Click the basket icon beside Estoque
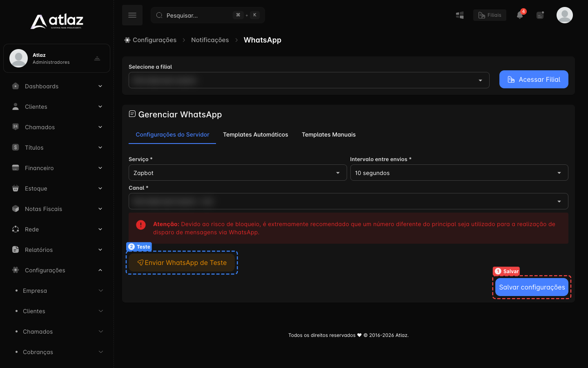Viewport: 588px width, 368px height. [16, 188]
